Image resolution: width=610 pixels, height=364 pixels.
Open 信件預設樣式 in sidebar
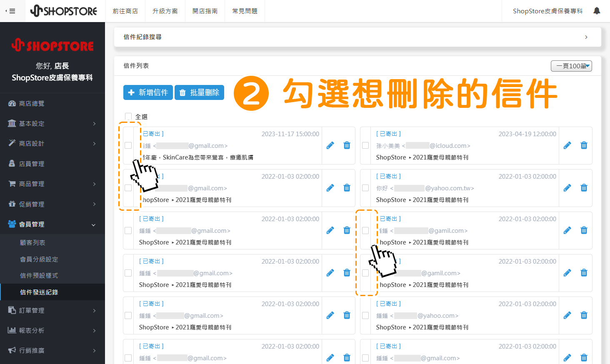pos(39,275)
